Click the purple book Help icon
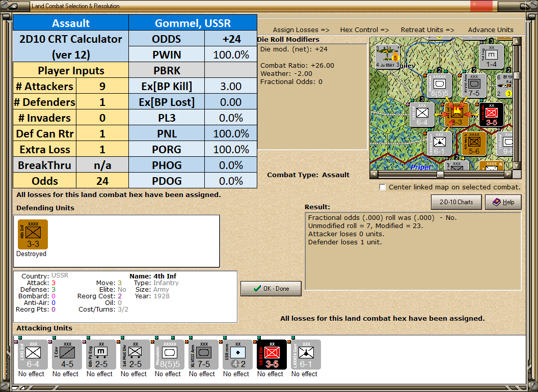 497,202
